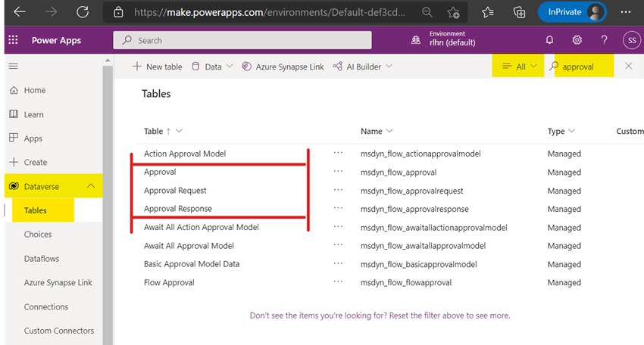Open more options for Action Approval Model
Image resolution: width=644 pixels, height=345 pixels.
click(x=338, y=153)
